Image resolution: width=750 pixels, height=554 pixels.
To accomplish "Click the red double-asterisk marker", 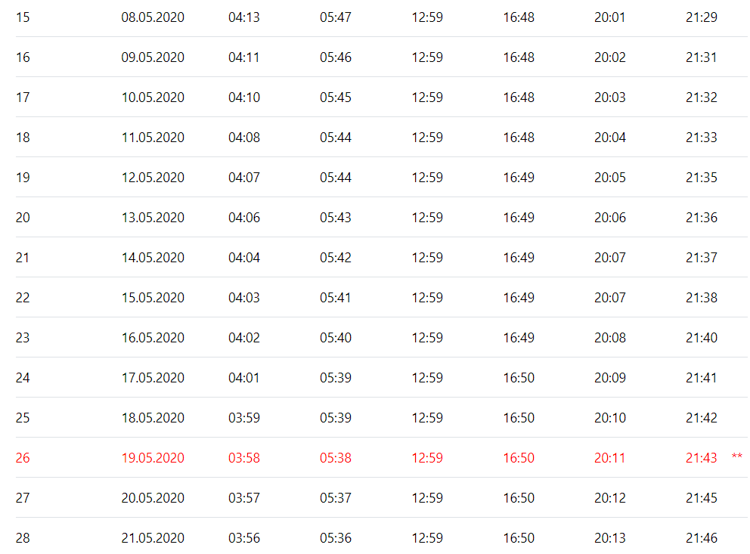I will point(737,458).
